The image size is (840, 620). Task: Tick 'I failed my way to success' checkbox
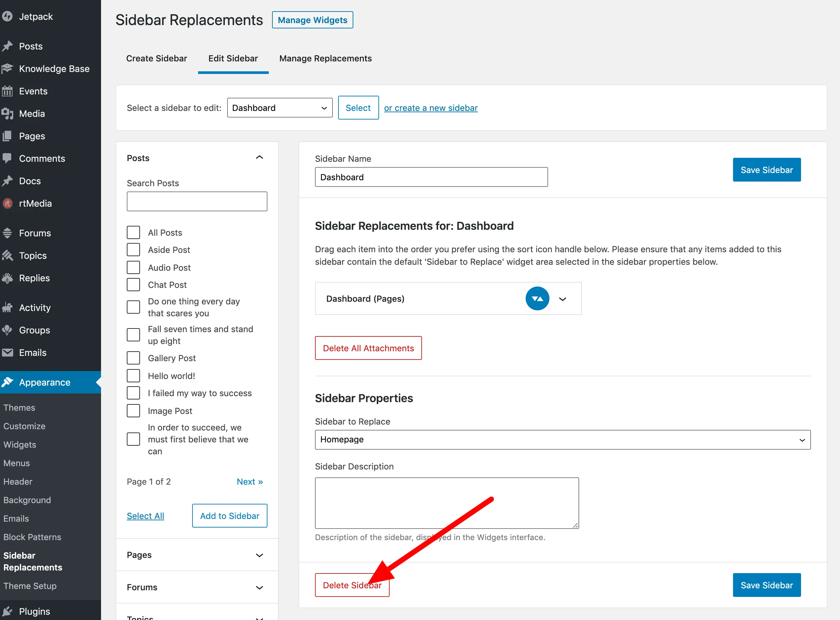(133, 393)
